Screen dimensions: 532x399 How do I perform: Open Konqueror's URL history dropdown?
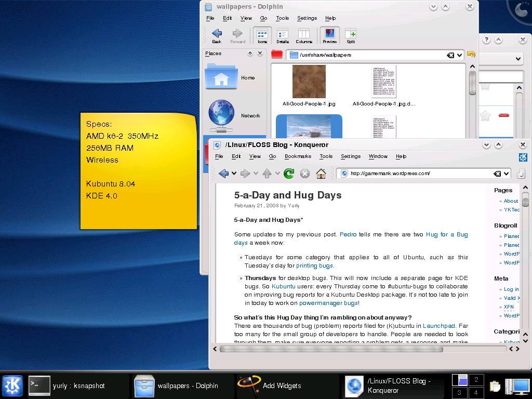(507, 174)
